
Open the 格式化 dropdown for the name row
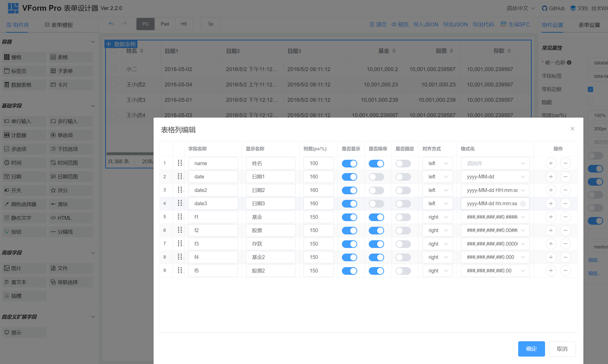tap(495, 164)
